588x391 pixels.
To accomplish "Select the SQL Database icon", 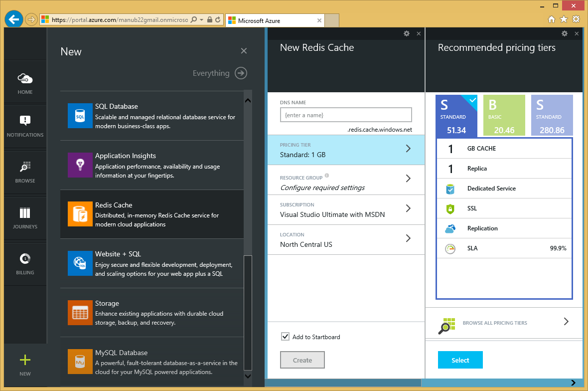I will click(80, 116).
